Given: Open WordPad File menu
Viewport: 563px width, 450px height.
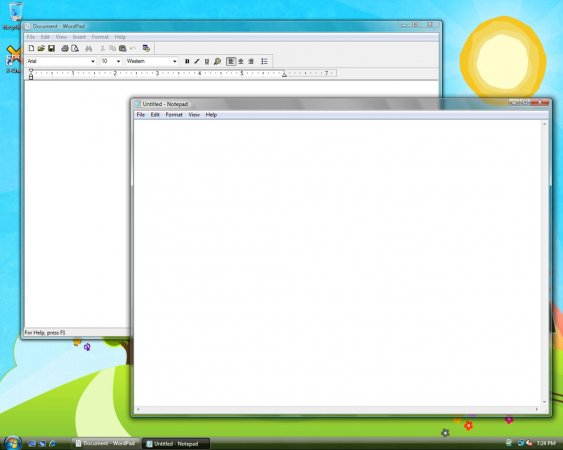Looking at the screenshot, I should [31, 37].
